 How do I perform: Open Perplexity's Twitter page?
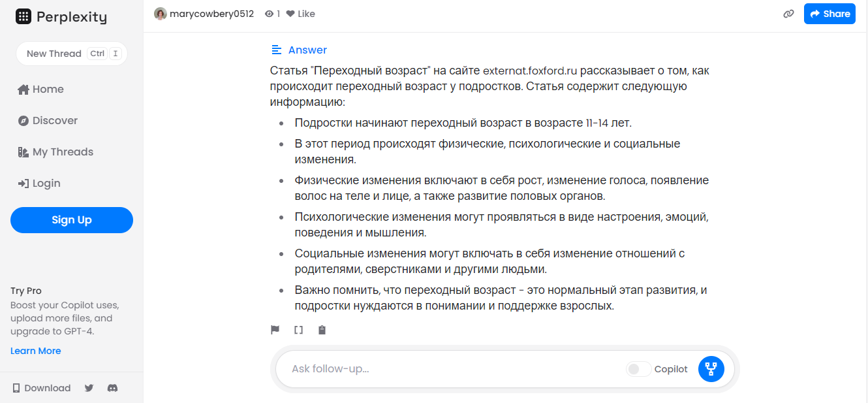point(89,387)
